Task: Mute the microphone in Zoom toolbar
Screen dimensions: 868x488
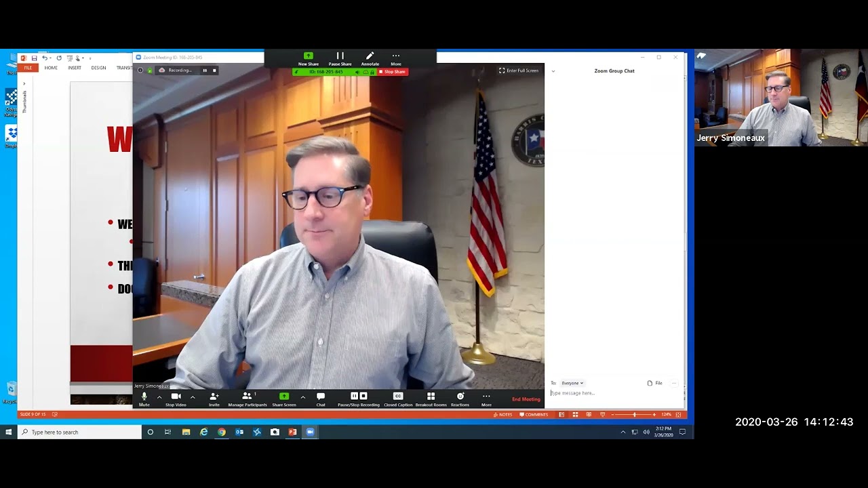Action: (x=144, y=399)
